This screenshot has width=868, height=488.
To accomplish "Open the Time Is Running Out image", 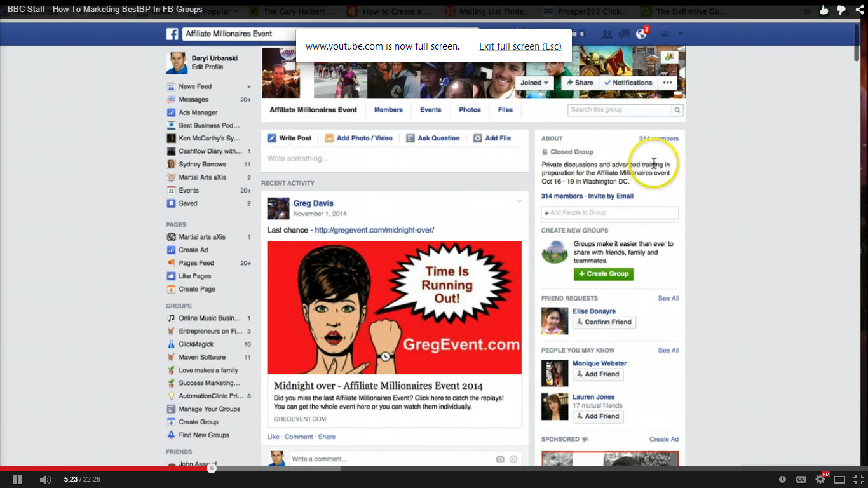I will (x=395, y=308).
